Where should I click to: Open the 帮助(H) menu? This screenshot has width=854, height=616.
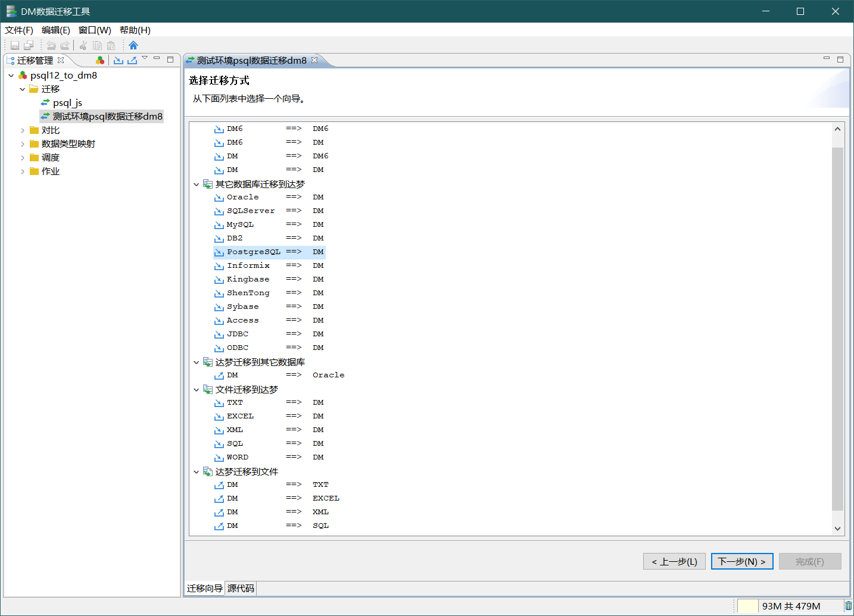(x=135, y=30)
